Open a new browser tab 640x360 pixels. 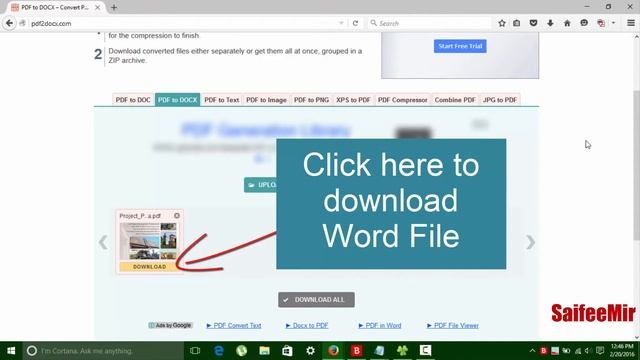(114, 7)
